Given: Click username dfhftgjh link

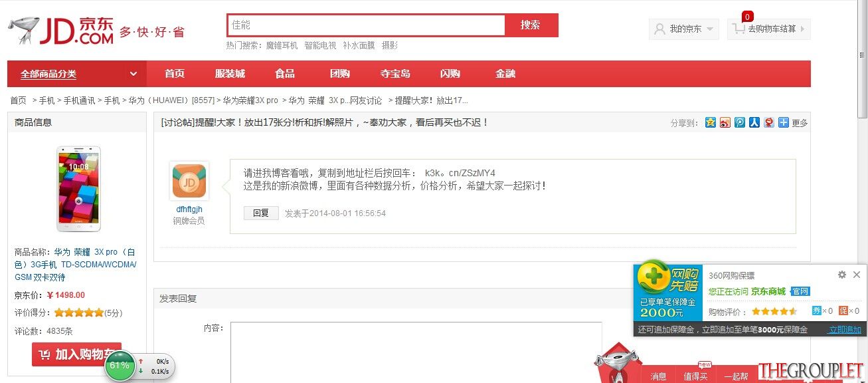Looking at the screenshot, I should (x=189, y=209).
